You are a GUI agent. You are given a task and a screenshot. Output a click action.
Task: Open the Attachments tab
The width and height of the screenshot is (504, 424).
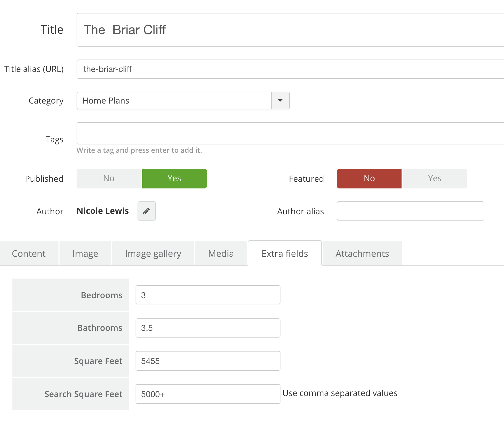click(362, 253)
